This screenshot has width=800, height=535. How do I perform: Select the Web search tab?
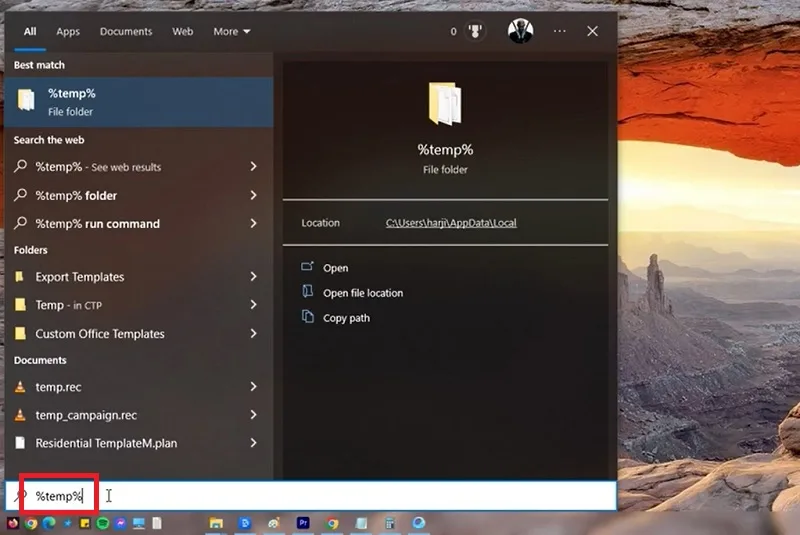tap(183, 32)
